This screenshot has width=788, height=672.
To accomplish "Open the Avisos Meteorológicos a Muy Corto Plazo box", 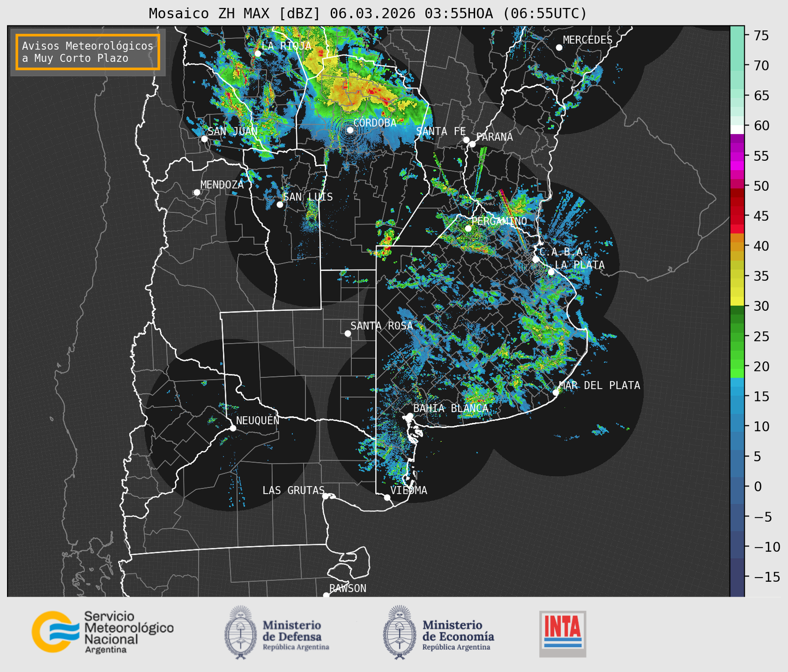I will [x=88, y=52].
